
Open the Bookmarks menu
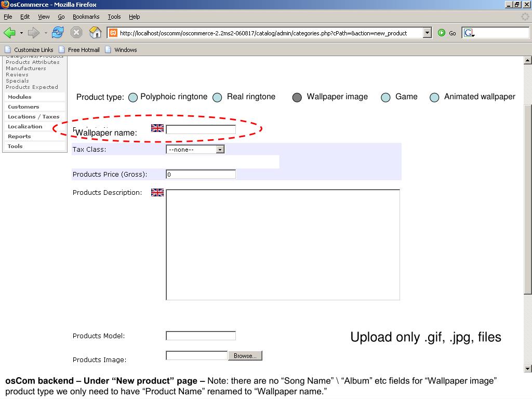(x=86, y=17)
